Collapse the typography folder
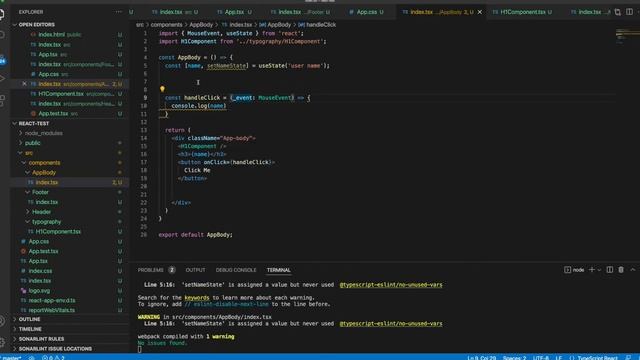Image resolution: width=640 pixels, height=360 pixels. (x=47, y=222)
